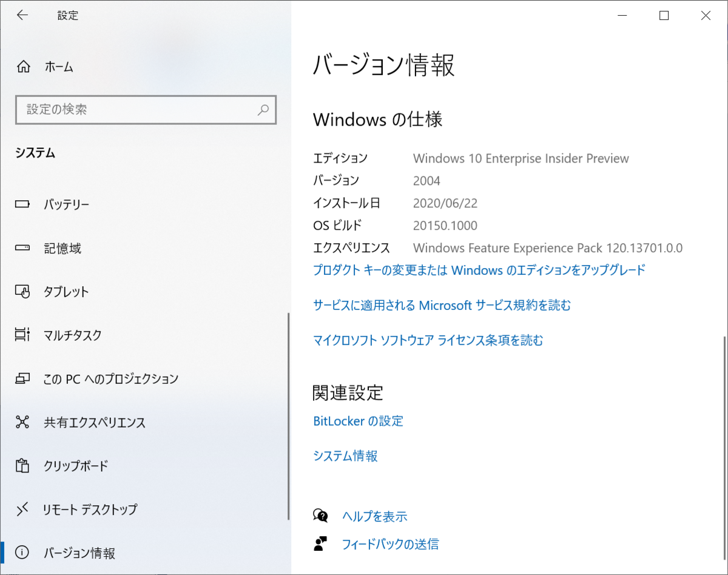728x575 pixels.
Task: Open ソフトウェア ライセンス条項 link
Action: click(x=428, y=340)
